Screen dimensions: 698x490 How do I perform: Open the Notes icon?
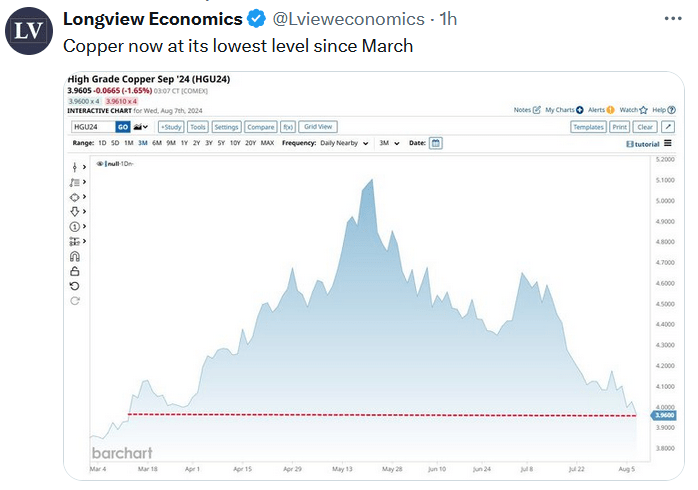(537, 110)
